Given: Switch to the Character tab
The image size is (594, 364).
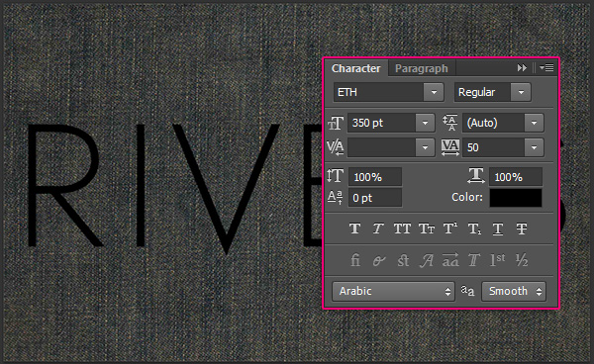Looking at the screenshot, I should point(355,68).
